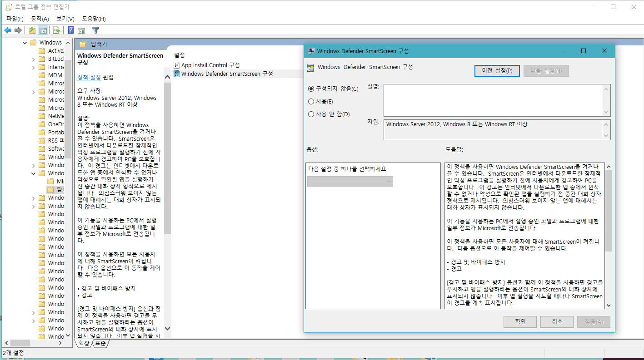Click the dialog title bar icon
This screenshot has height=360, width=644.
pyautogui.click(x=311, y=51)
